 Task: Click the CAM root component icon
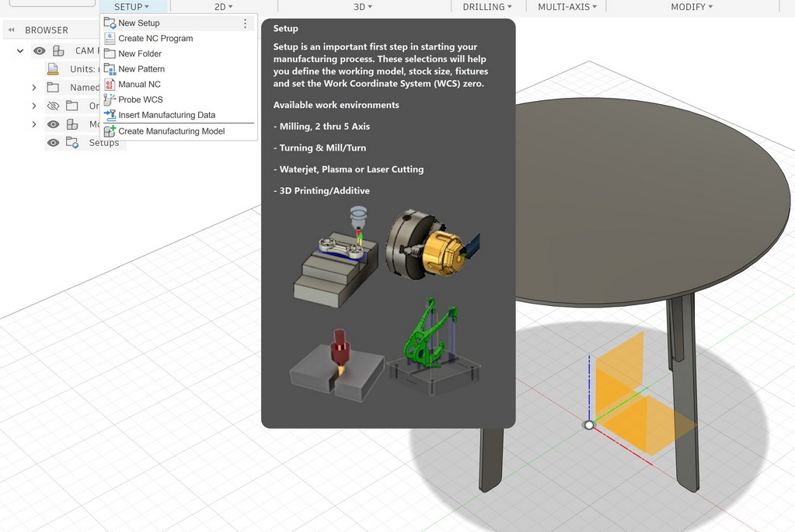point(59,50)
